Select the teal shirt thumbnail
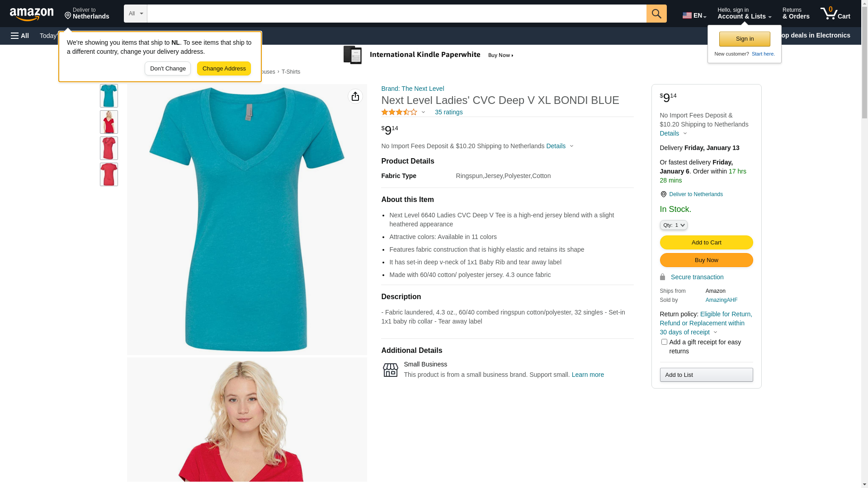This screenshot has height=488, width=868. [x=108, y=96]
